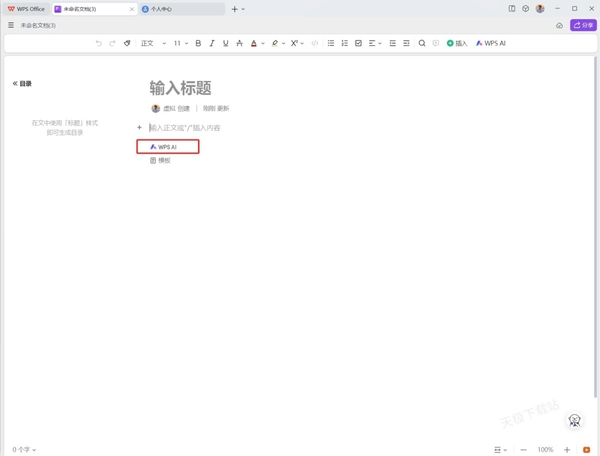Switch to the 个人中心 tab

182,9
